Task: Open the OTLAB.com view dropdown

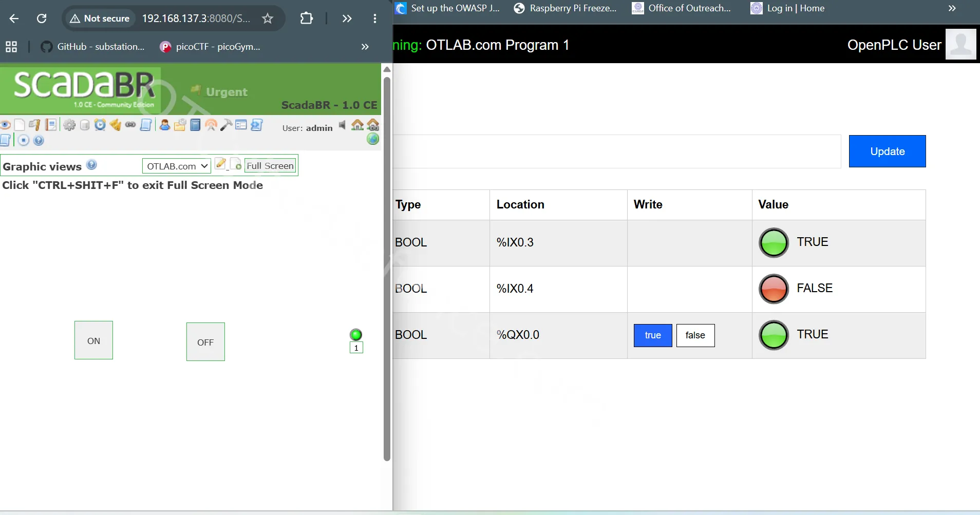Action: [176, 166]
